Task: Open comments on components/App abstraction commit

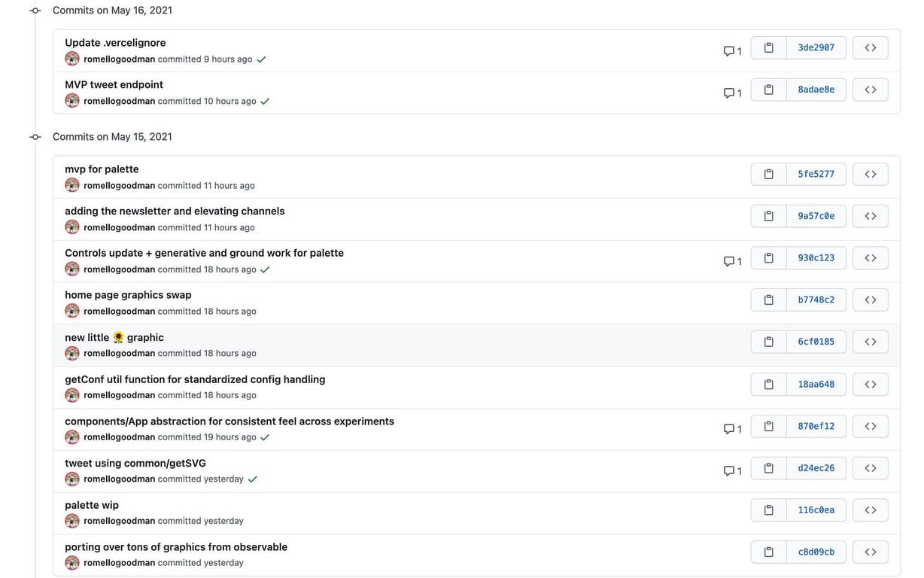Action: [732, 429]
